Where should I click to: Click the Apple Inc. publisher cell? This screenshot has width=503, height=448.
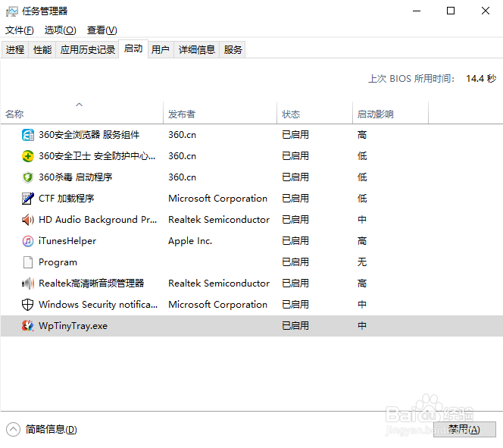click(x=190, y=241)
